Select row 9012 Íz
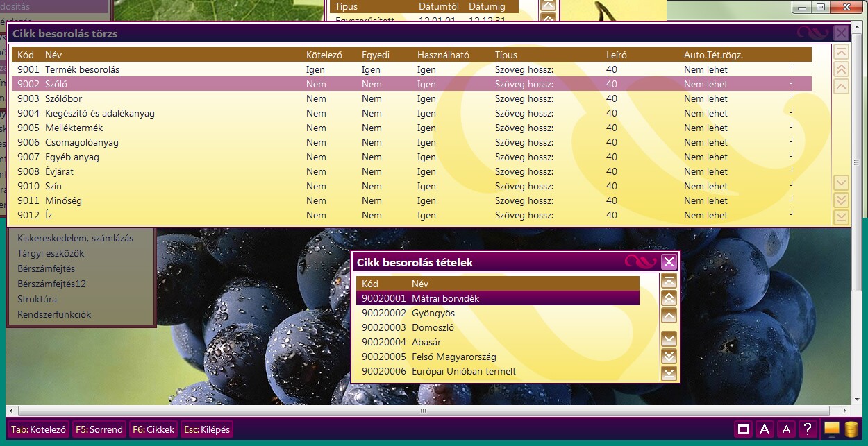Viewport: 868px width, 446px height. 411,215
